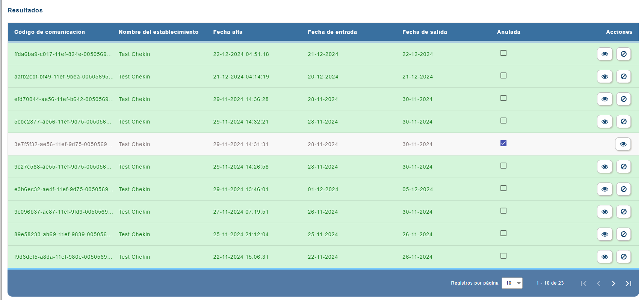
Task: View details of communication ffda6ba9 row
Action: tap(605, 54)
